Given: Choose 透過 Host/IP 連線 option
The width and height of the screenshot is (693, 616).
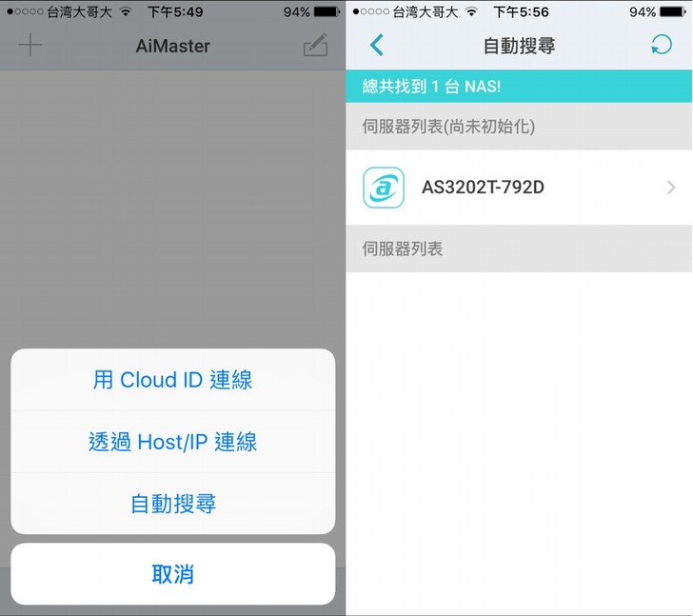Looking at the screenshot, I should coord(173,442).
